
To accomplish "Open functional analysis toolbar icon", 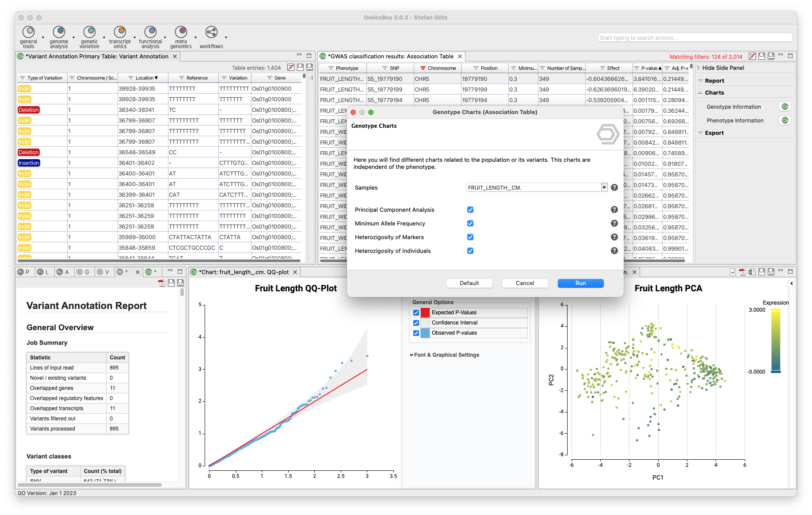I will tap(150, 33).
